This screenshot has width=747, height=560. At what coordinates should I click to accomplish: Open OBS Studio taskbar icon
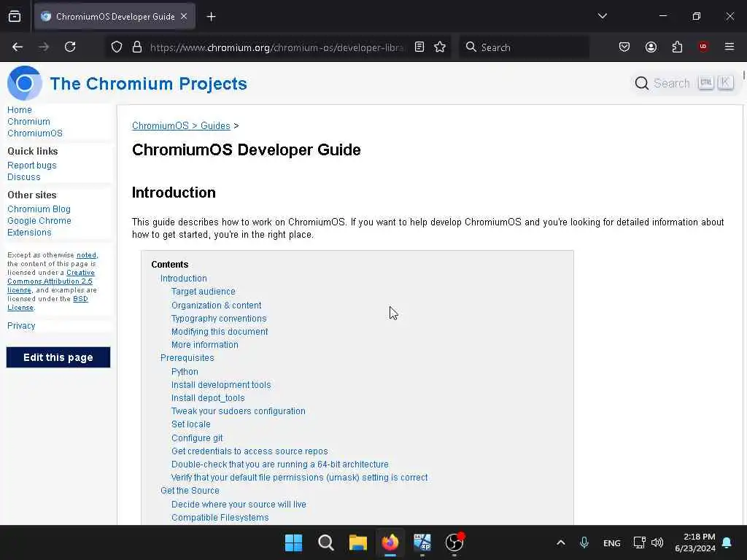[x=454, y=542]
